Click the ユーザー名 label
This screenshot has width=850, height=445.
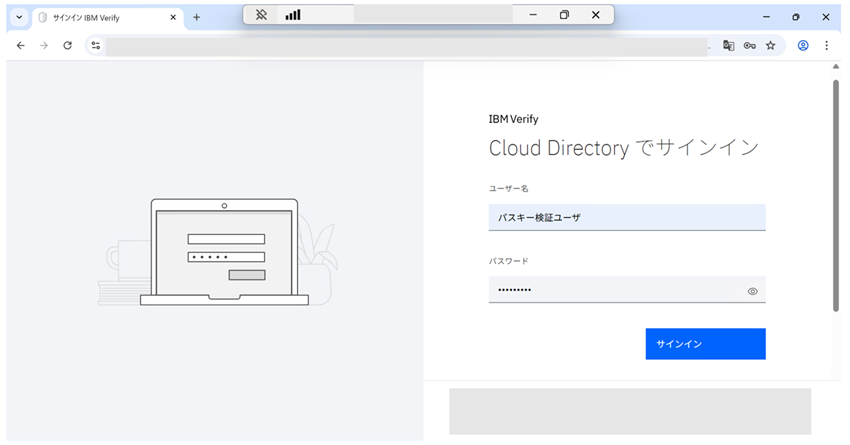(x=508, y=189)
